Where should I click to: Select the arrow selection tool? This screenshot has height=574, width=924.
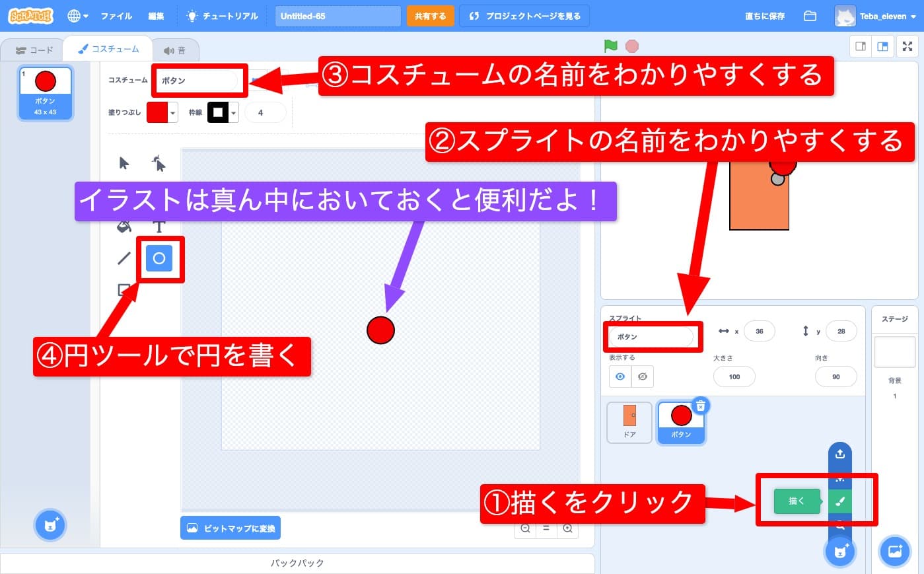(x=123, y=163)
